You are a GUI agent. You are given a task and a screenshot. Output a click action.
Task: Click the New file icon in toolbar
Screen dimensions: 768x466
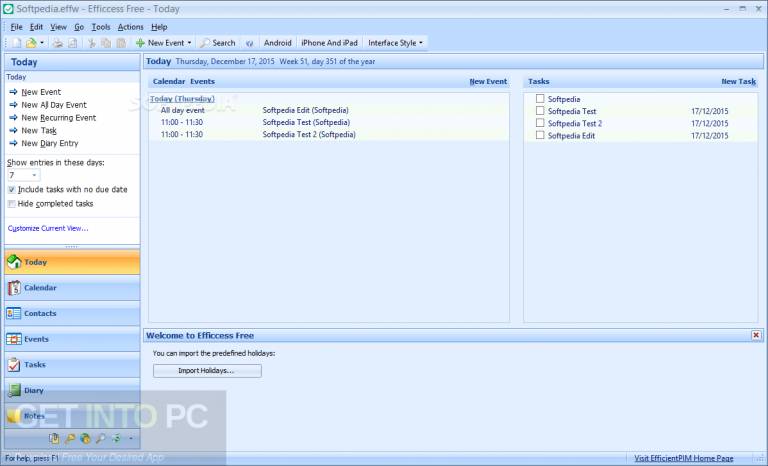click(x=17, y=43)
